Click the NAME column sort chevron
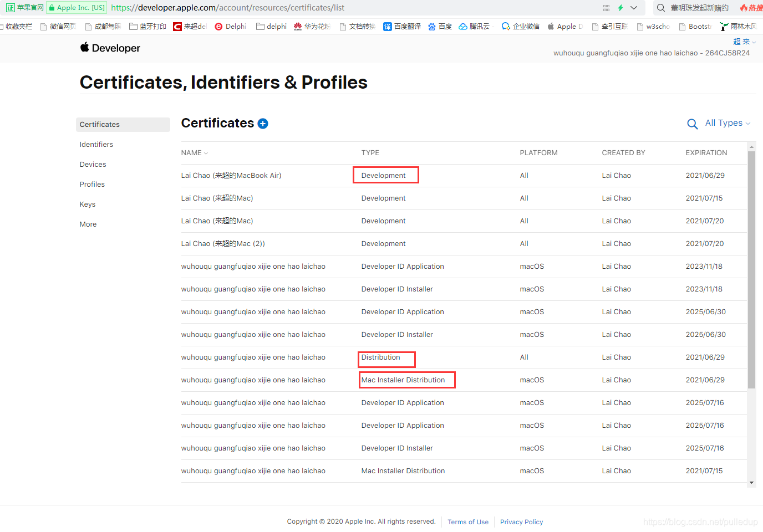763x532 pixels. pyautogui.click(x=205, y=153)
